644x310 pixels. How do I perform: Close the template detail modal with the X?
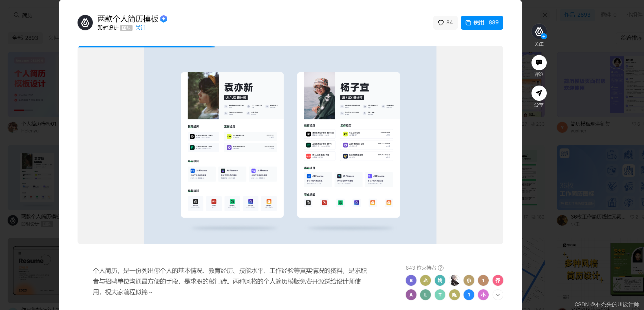click(545, 15)
